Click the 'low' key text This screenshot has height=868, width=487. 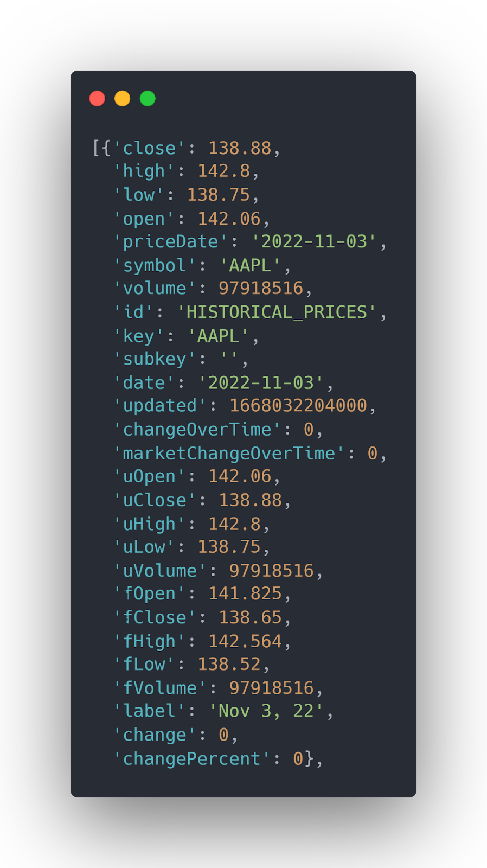pos(138,195)
